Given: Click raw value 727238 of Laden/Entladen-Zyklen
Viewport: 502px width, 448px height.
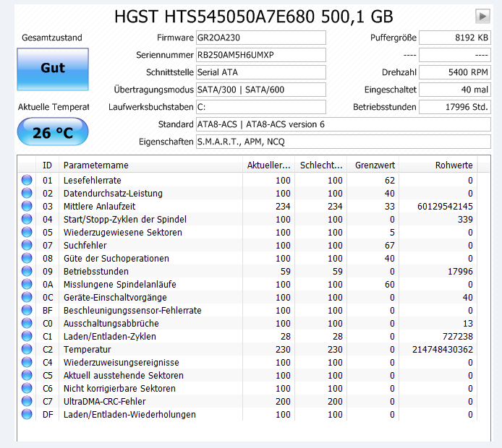Looking at the screenshot, I should tap(457, 337).
